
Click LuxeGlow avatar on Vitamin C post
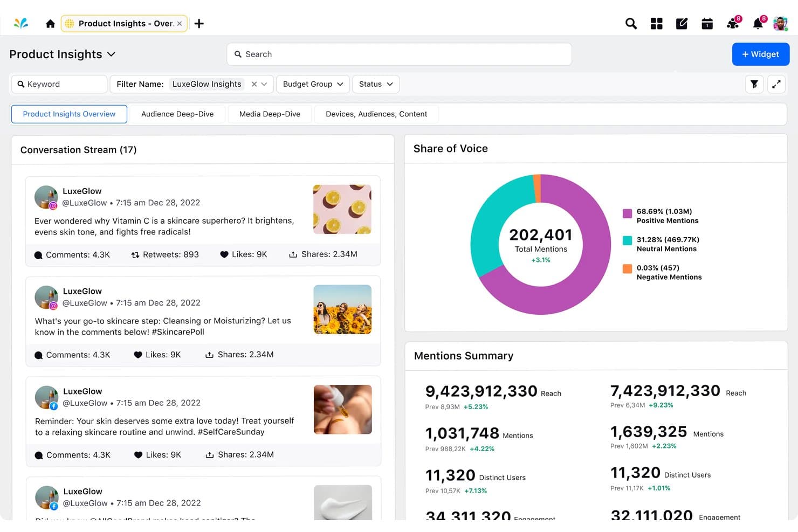(46, 197)
